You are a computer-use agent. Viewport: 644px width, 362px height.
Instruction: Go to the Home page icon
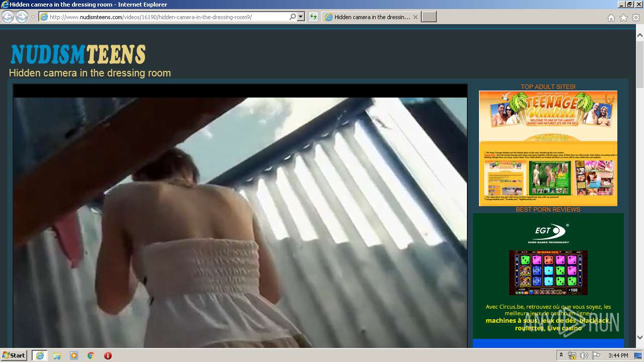[611, 18]
